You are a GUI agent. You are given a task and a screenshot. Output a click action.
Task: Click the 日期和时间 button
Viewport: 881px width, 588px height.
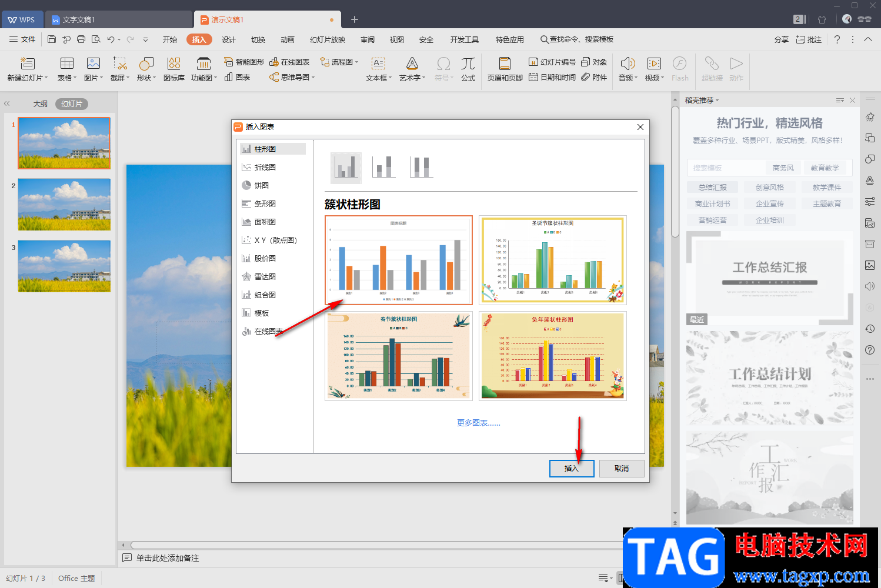click(552, 77)
